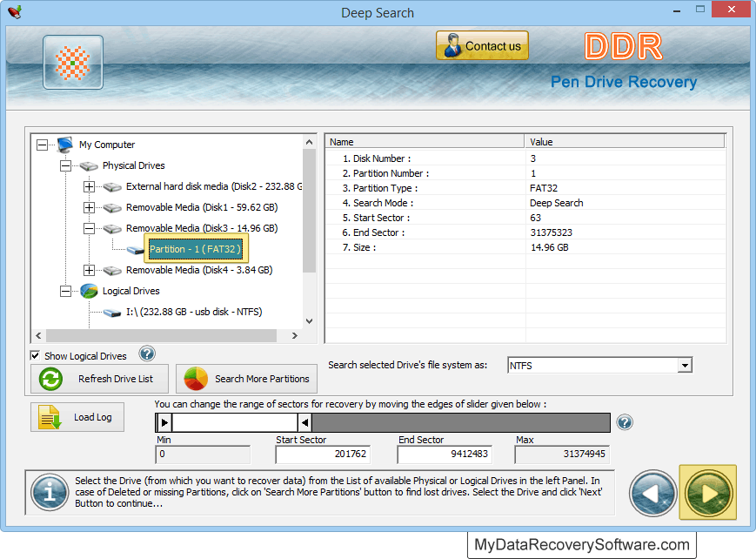756x559 pixels.
Task: Click the Start Sector input field
Action: pyautogui.click(x=323, y=455)
